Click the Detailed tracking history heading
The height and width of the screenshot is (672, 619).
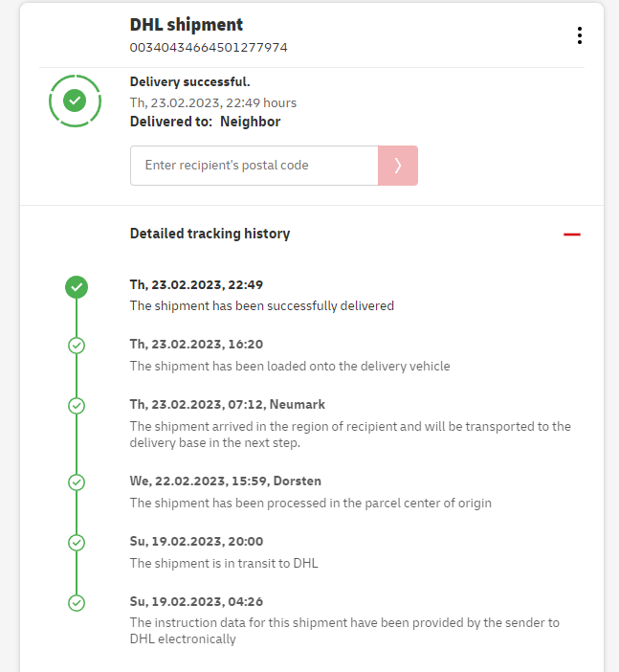210,234
